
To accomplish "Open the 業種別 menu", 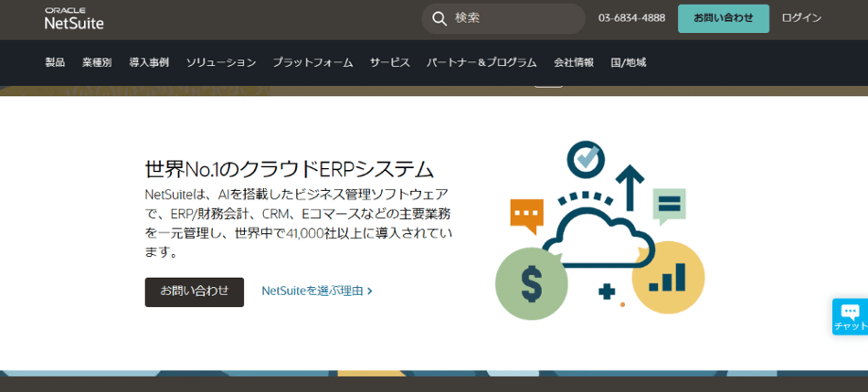I will coord(97,62).
